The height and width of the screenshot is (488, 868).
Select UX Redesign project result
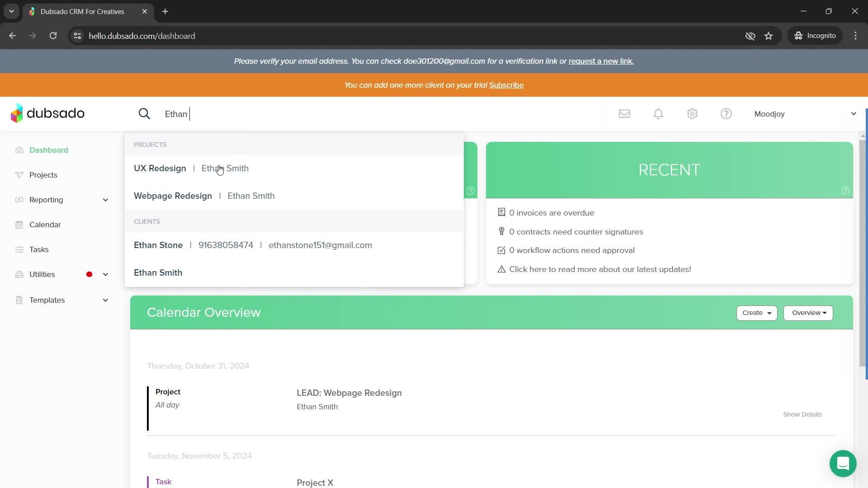coord(294,168)
